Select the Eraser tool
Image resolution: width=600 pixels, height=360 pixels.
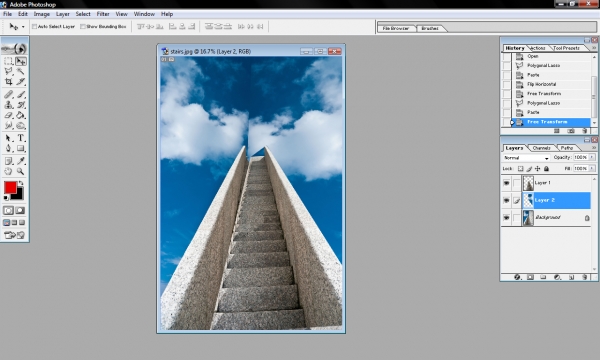click(x=8, y=115)
